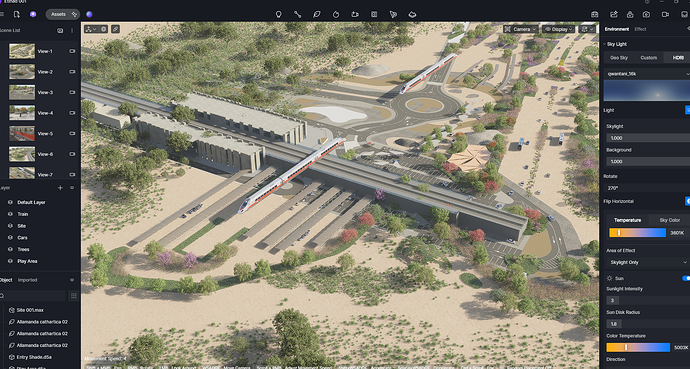Screen dimensions: 690x369
Task: Click the bus-shaped icon in top bar
Action: 595,15
